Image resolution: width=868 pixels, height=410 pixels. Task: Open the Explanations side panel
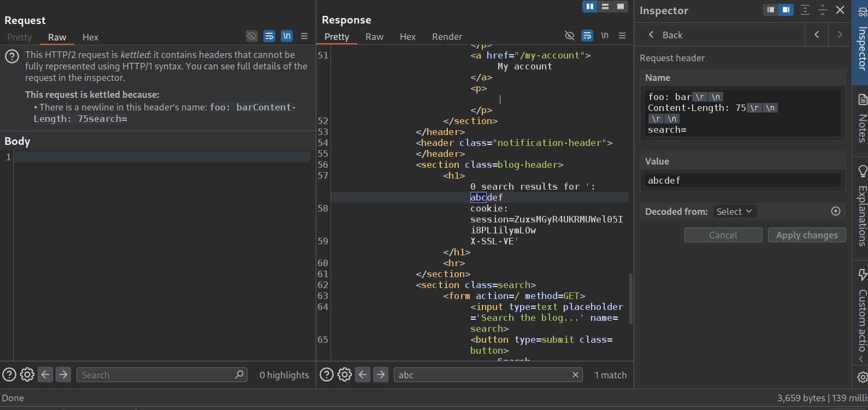coord(862,206)
